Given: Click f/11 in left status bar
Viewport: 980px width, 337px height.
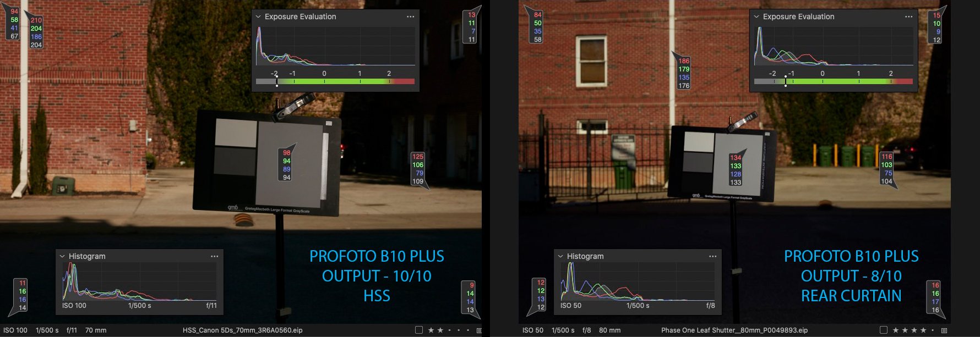Looking at the screenshot, I should pos(72,330).
